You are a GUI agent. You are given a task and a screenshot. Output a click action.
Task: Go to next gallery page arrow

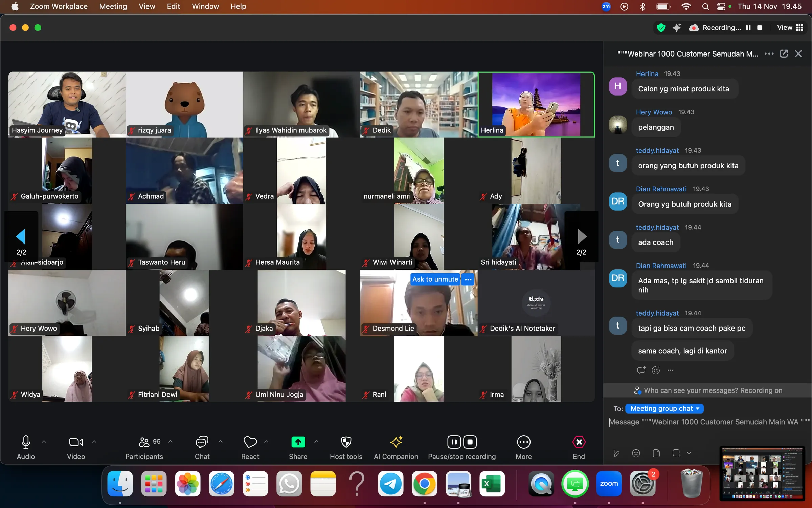click(581, 236)
